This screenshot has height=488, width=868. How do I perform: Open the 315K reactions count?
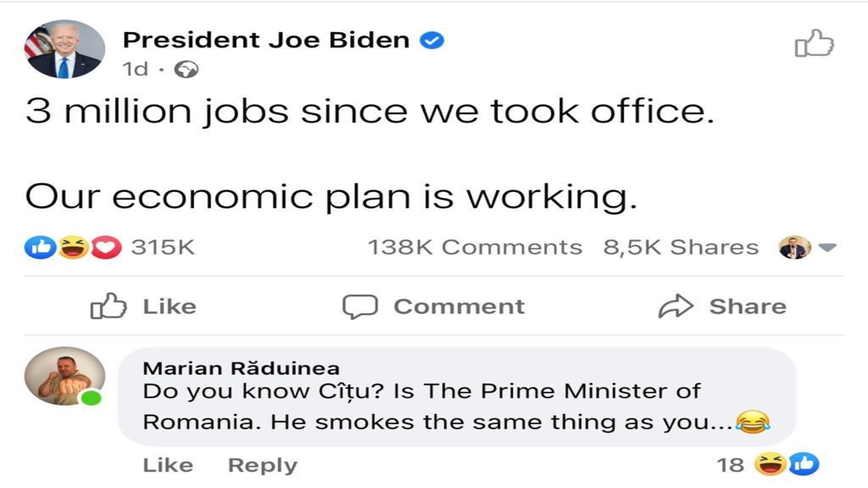[x=163, y=247]
